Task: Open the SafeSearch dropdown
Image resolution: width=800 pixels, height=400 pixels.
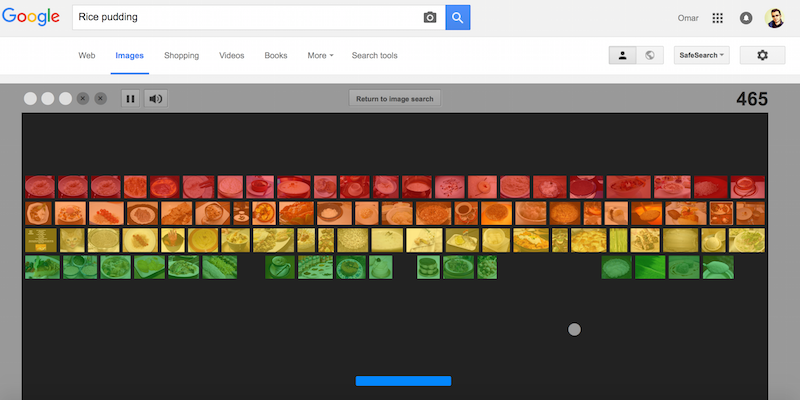Action: [702, 55]
